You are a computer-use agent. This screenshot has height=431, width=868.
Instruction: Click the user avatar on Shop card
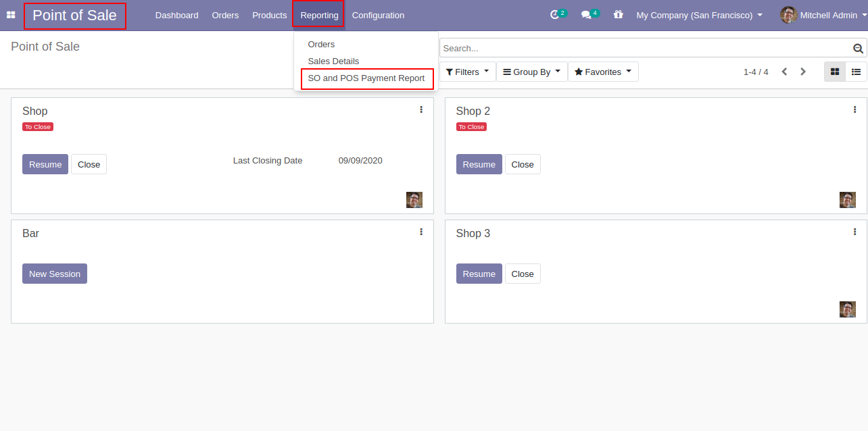[x=414, y=200]
